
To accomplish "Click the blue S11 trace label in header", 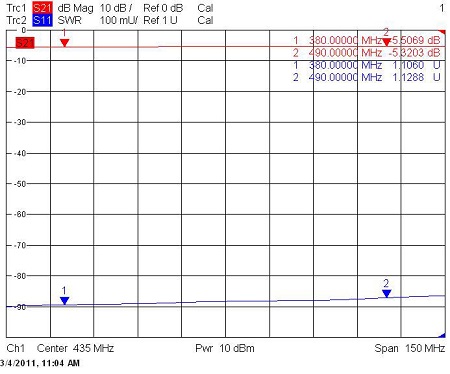I will point(42,20).
